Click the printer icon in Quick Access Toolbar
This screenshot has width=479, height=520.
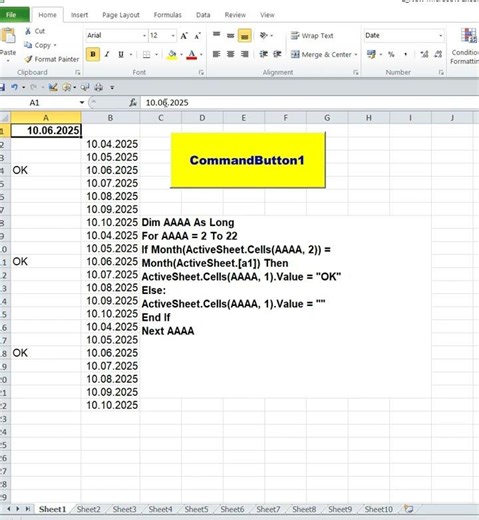pyautogui.click(x=98, y=87)
